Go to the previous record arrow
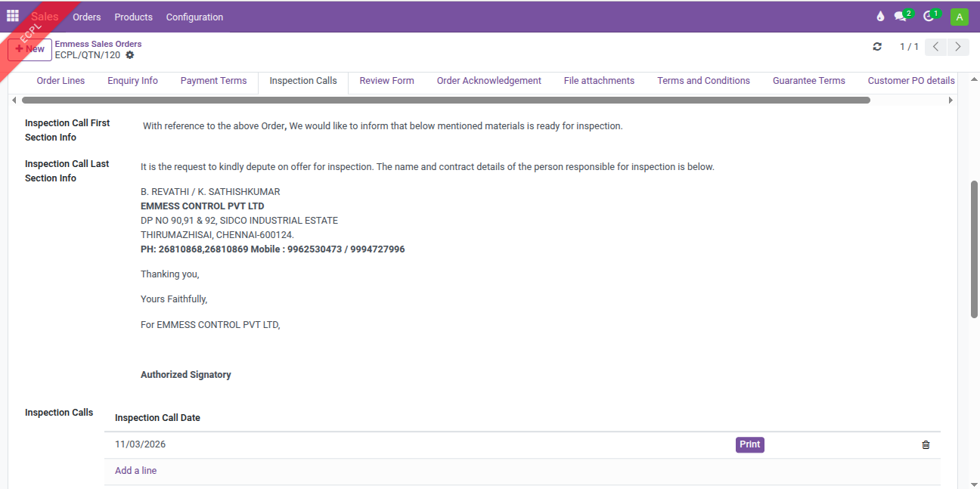This screenshot has height=489, width=980. (935, 47)
